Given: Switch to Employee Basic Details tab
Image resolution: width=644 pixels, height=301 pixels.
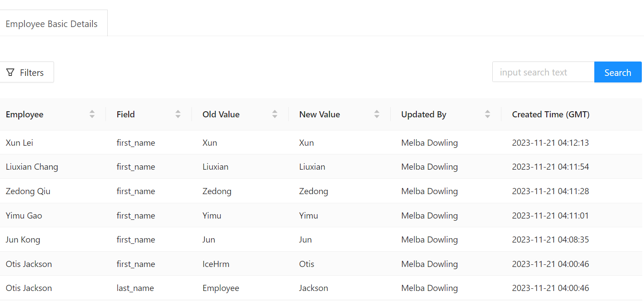Looking at the screenshot, I should click(x=51, y=24).
